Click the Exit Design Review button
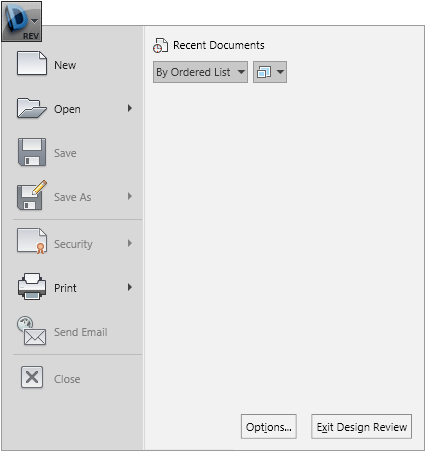 pyautogui.click(x=362, y=427)
